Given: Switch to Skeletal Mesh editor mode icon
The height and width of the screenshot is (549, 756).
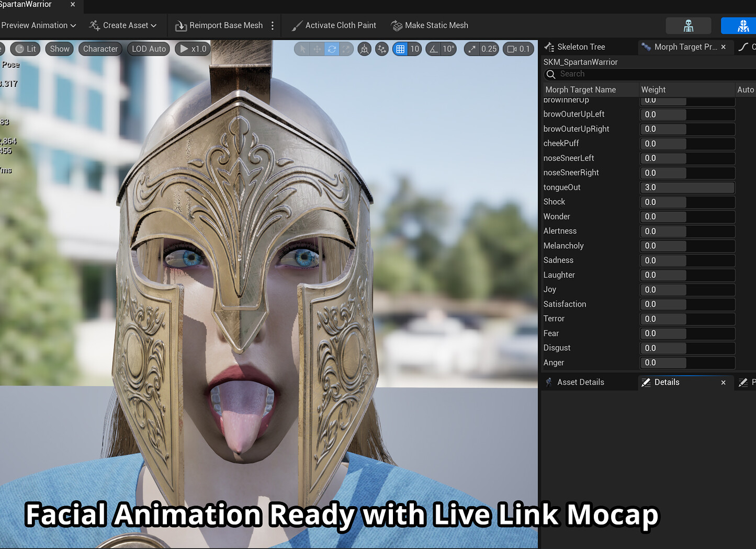Looking at the screenshot, I should pos(743,26).
